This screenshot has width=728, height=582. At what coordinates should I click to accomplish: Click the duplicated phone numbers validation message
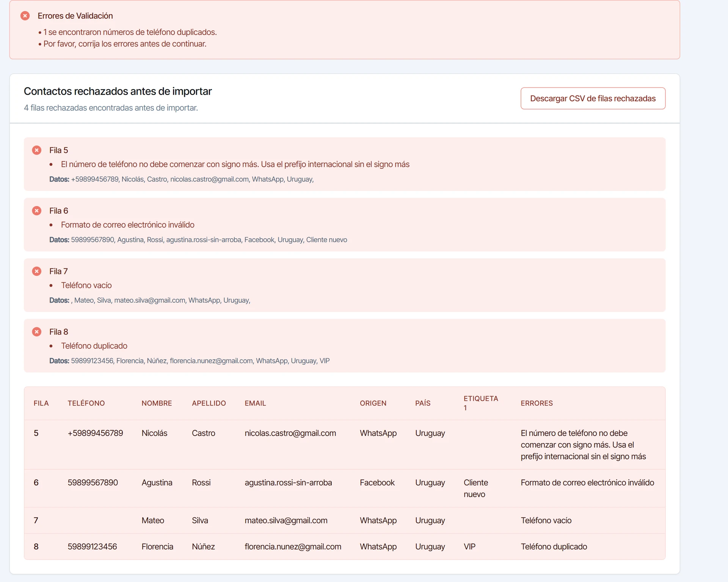[x=130, y=32]
